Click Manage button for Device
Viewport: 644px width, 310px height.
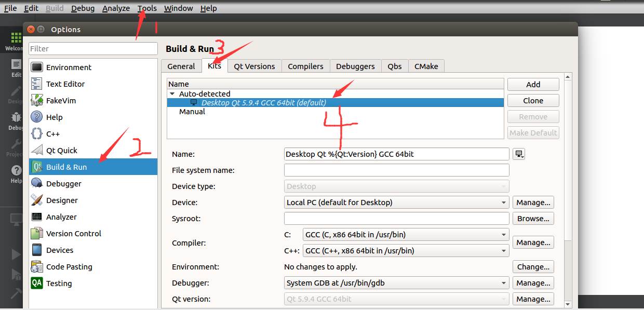pos(533,203)
